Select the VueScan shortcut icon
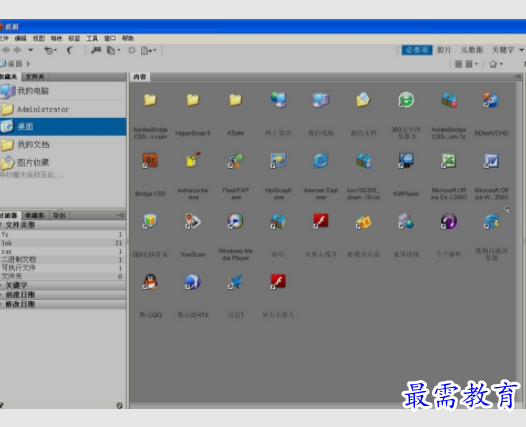 click(x=193, y=221)
